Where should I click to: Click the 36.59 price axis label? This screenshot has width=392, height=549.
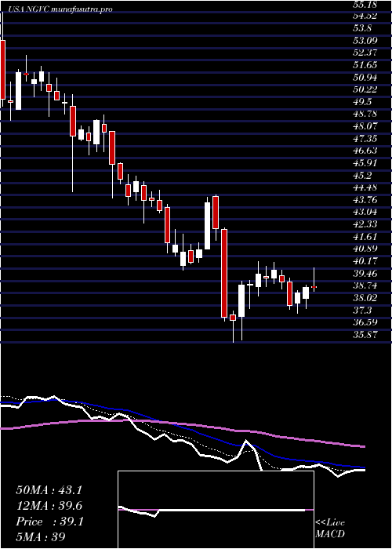365,322
